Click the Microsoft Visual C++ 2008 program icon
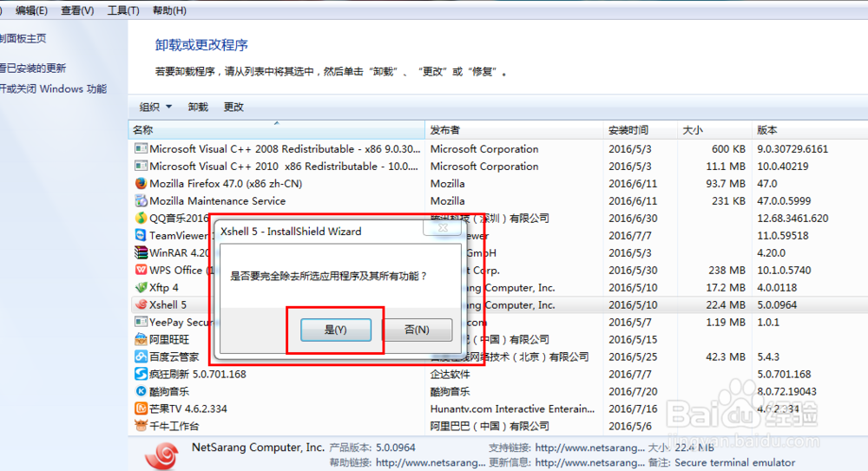This screenshot has height=471, width=868. [141, 149]
